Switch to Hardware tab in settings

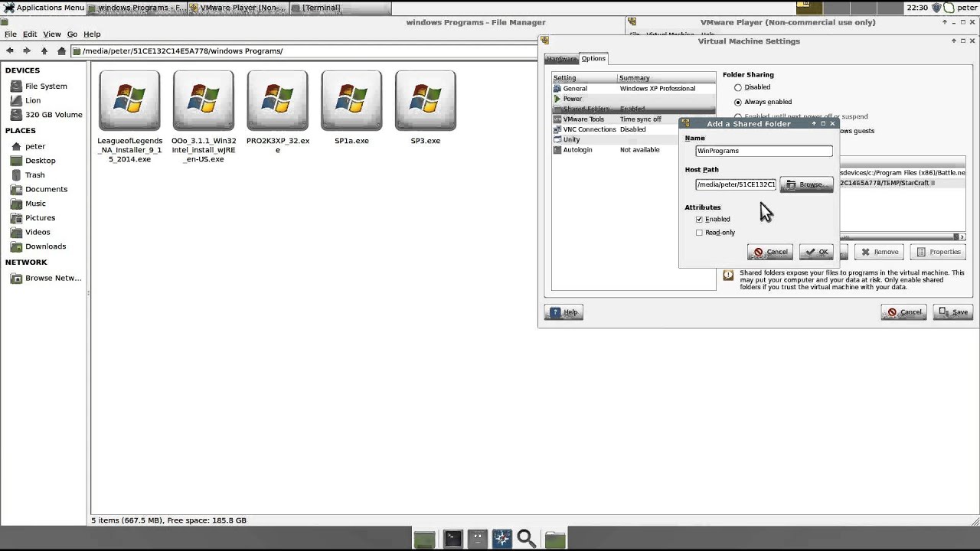click(x=561, y=59)
